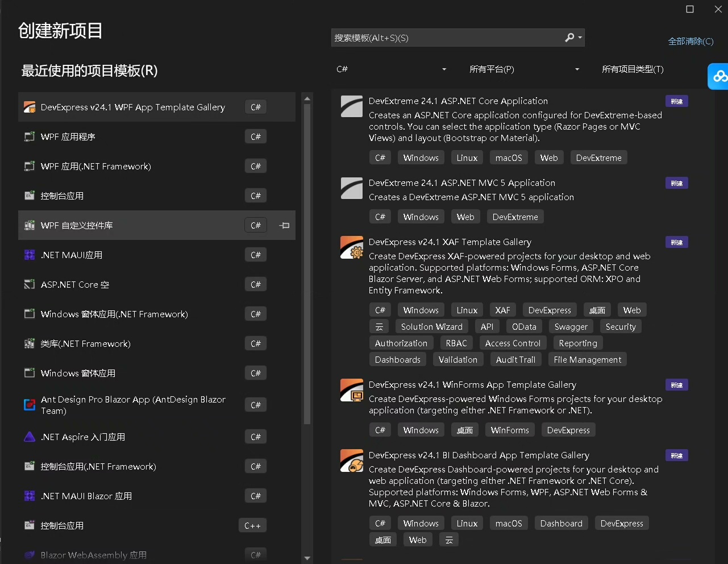This screenshot has height=564, width=728.
Task: Click the .NET MAUI Blazor 应用 icon
Action: 30,496
